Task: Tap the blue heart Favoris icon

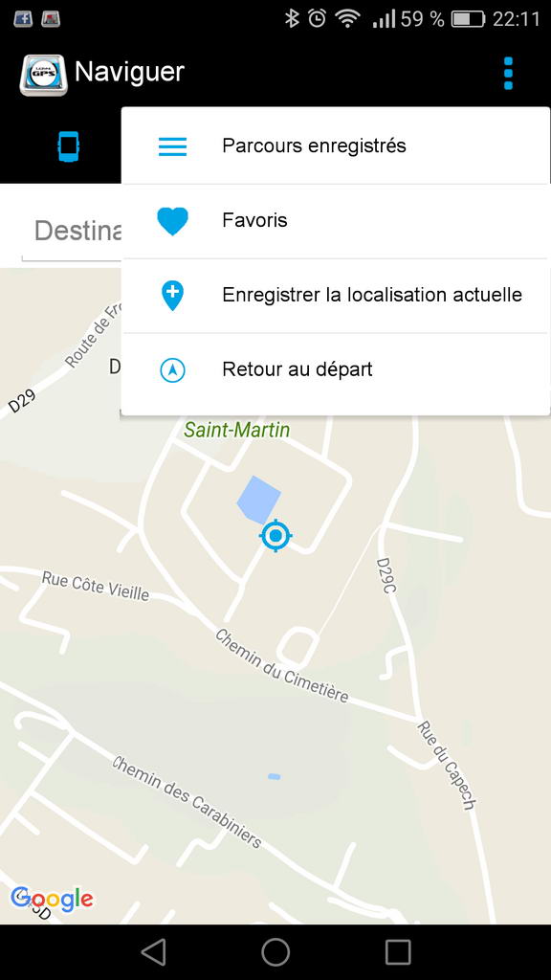Action: pos(172,221)
